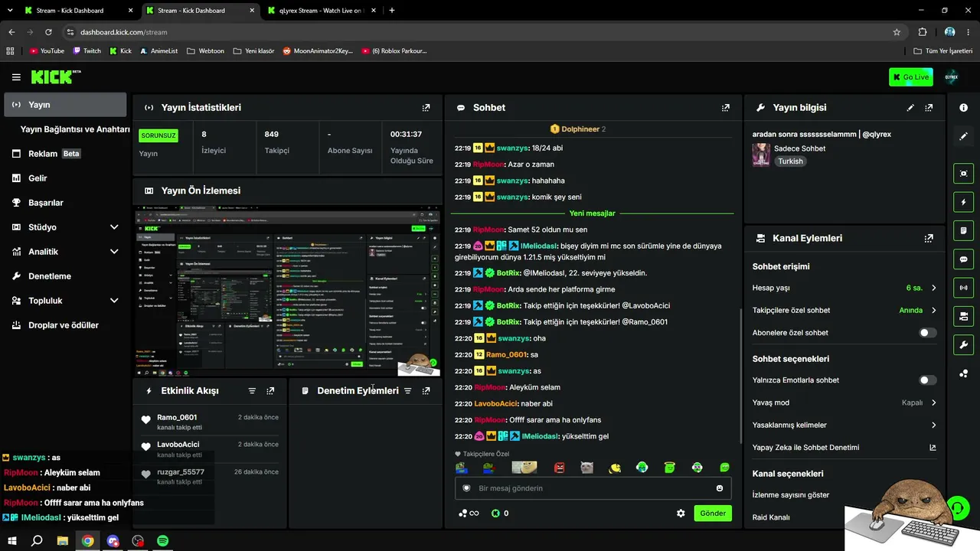Toggle the lightning activity widget icon in the right sidebar
The image size is (980, 551).
coord(964,202)
